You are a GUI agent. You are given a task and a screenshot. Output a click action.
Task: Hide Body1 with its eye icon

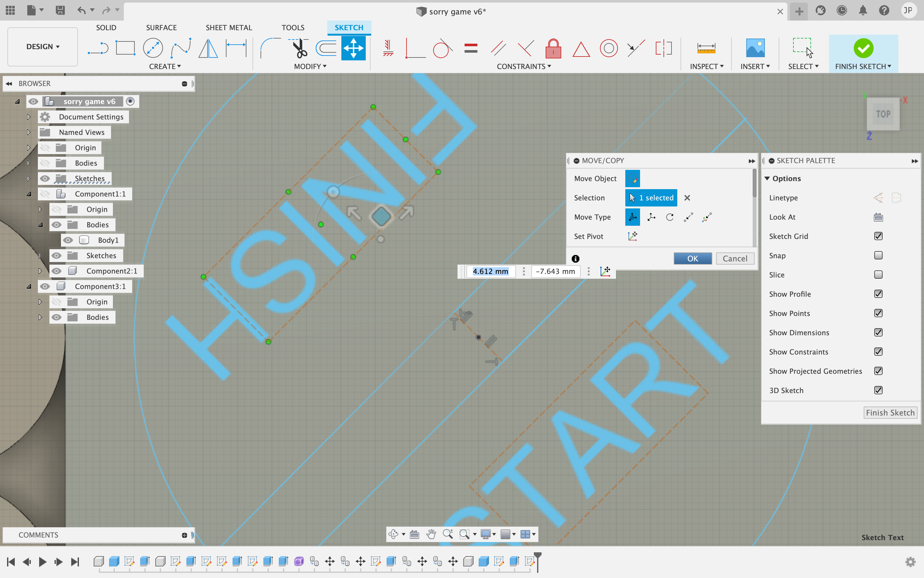pyautogui.click(x=68, y=240)
